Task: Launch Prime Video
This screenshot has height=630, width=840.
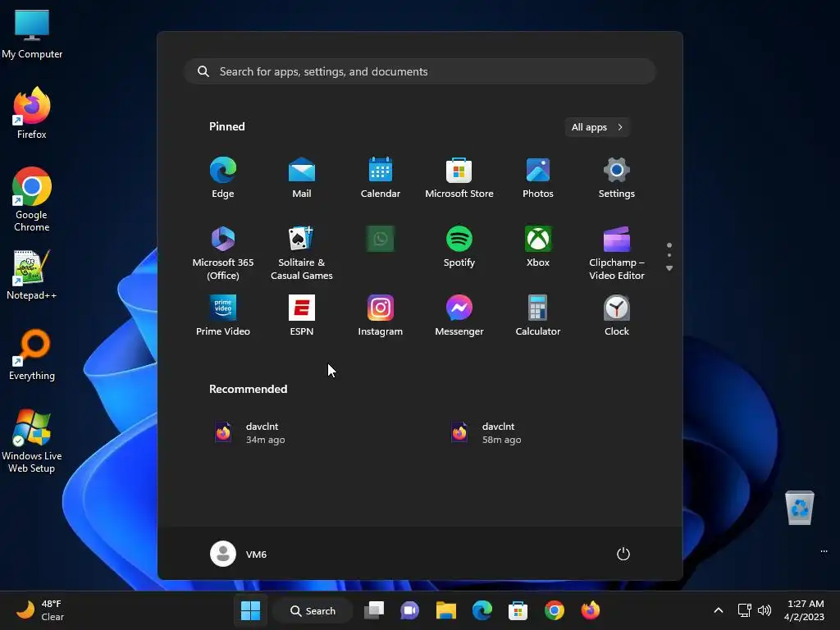Action: [x=223, y=316]
